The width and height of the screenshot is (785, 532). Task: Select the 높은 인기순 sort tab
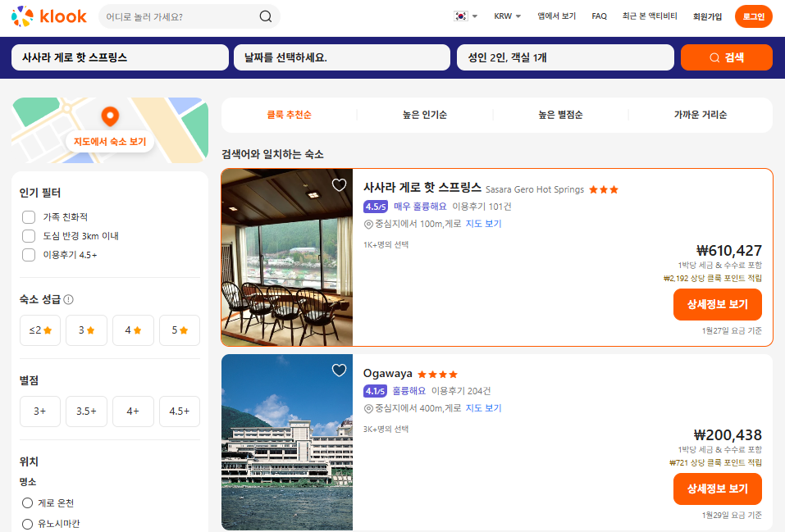(x=425, y=115)
